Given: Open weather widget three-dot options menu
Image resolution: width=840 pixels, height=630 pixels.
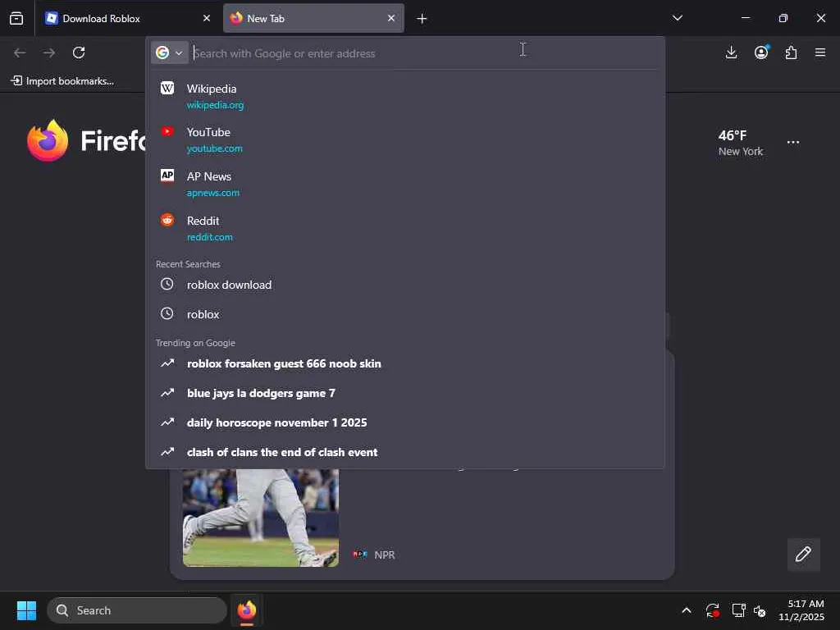Looking at the screenshot, I should click(793, 143).
